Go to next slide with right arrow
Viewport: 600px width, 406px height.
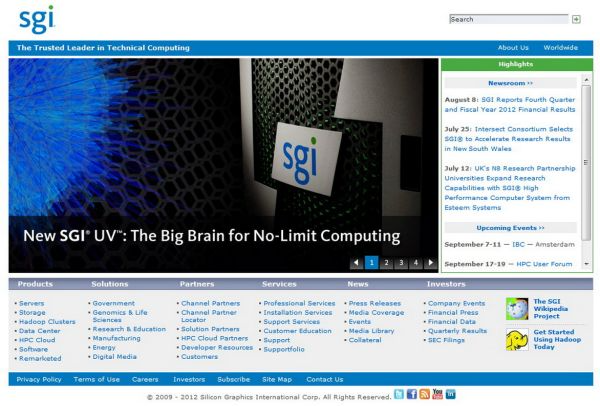(x=430, y=263)
